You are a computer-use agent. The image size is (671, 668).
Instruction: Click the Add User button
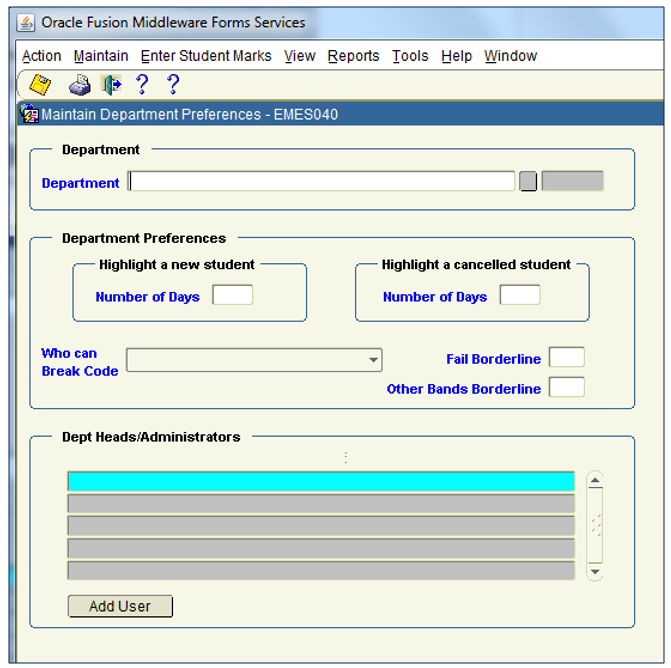click(x=120, y=606)
